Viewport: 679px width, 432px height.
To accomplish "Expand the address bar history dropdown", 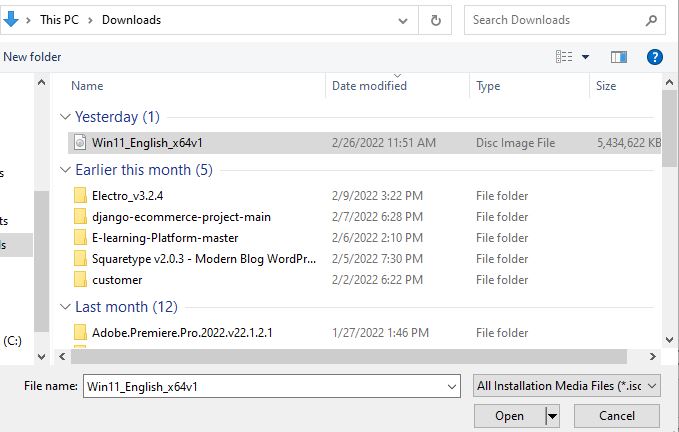I will (x=403, y=20).
